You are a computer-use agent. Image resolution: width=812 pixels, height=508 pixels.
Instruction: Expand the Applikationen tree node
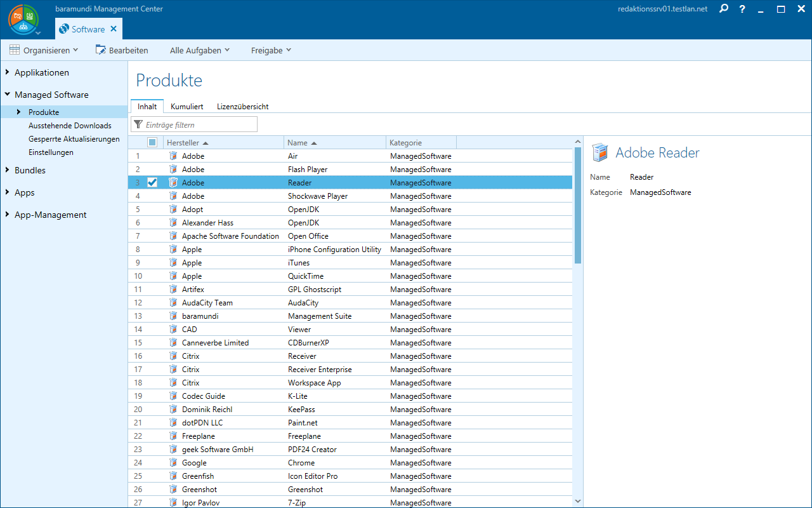[x=7, y=72]
